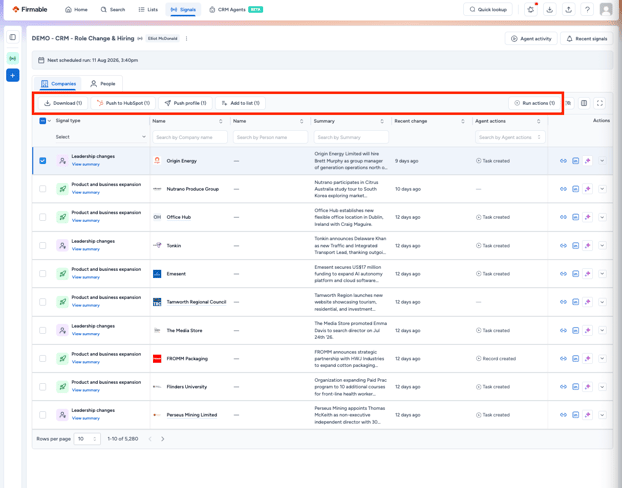Click the Push profile (1) button
The width and height of the screenshot is (622, 488).
[x=186, y=103]
